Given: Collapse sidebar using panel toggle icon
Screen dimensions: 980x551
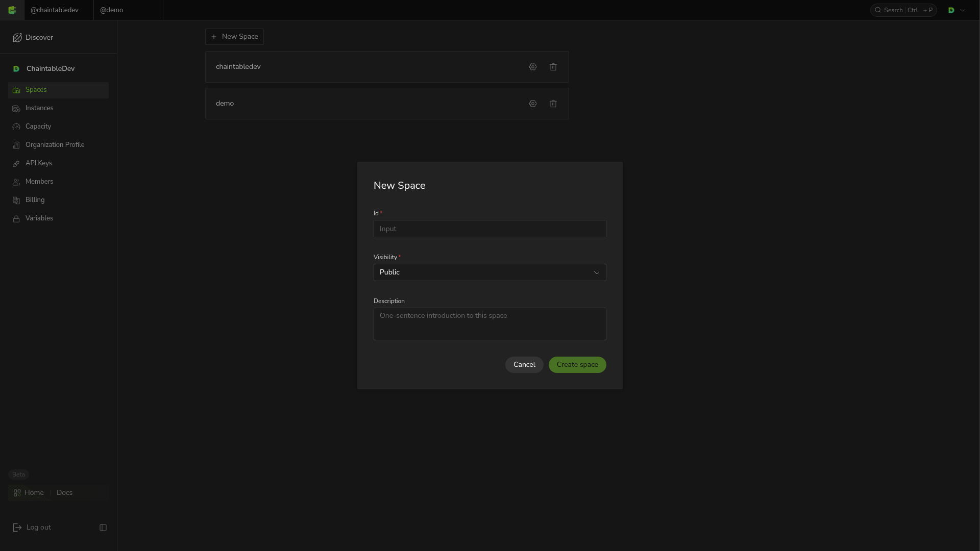Looking at the screenshot, I should pos(103,528).
